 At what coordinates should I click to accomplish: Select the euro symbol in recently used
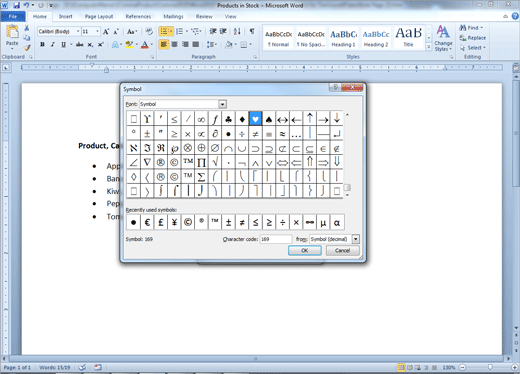(147, 222)
